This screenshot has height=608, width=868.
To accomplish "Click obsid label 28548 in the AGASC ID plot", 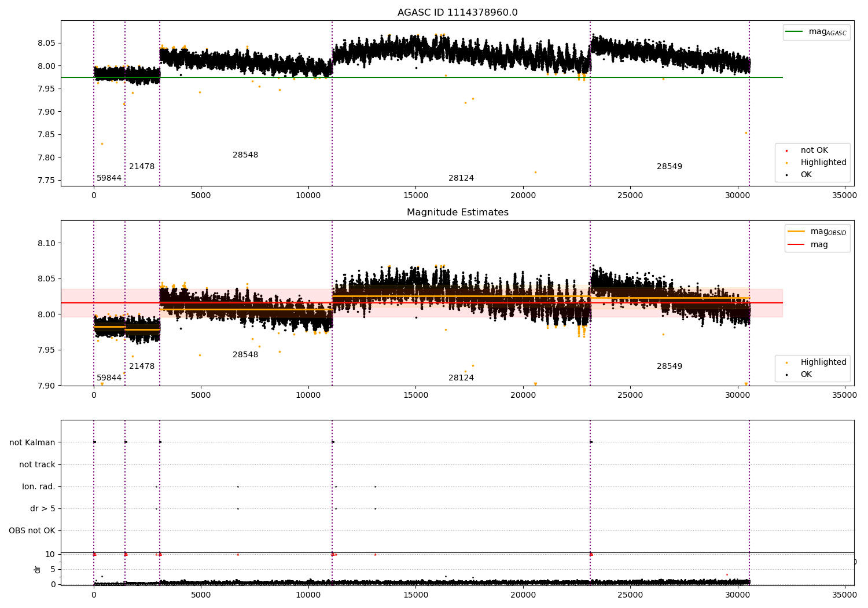I will pyautogui.click(x=245, y=155).
